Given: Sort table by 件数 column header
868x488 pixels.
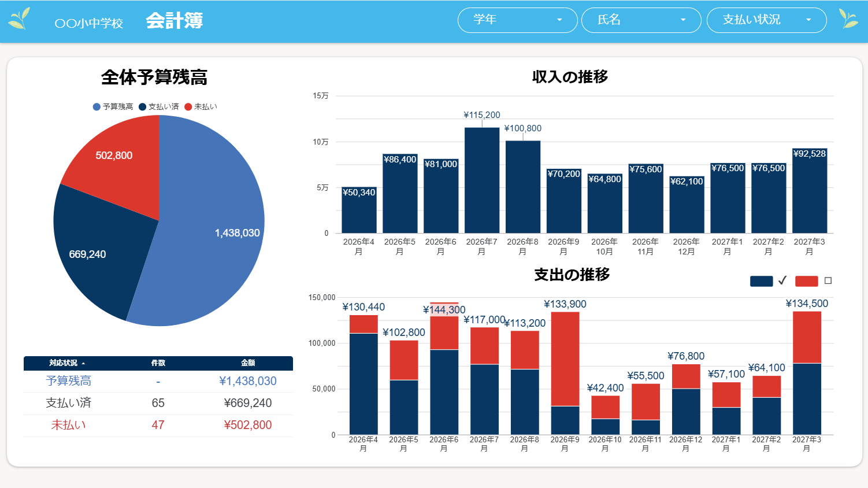Looking at the screenshot, I should (158, 363).
